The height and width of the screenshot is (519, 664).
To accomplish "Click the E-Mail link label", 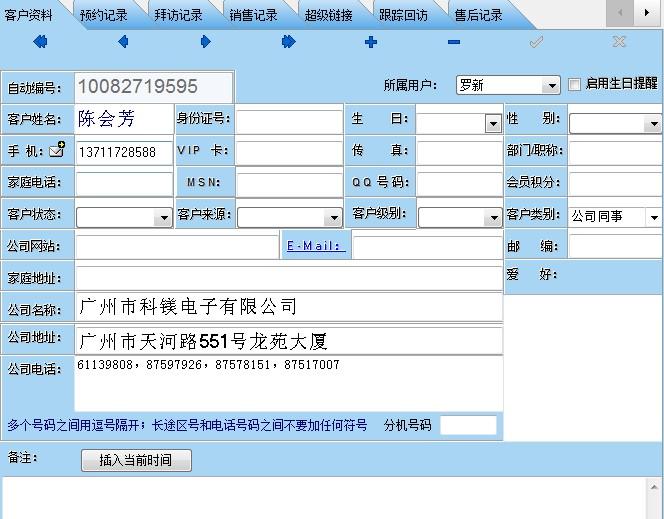I will pos(314,246).
